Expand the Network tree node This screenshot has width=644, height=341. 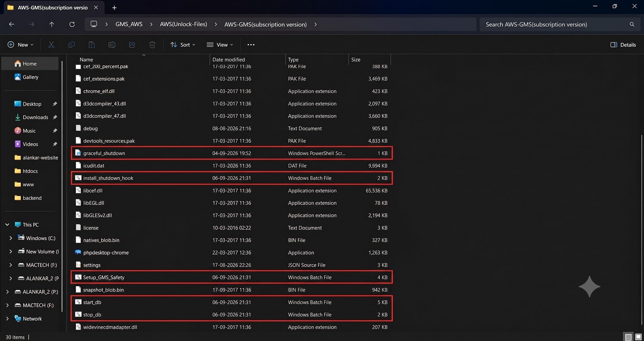pos(7,318)
